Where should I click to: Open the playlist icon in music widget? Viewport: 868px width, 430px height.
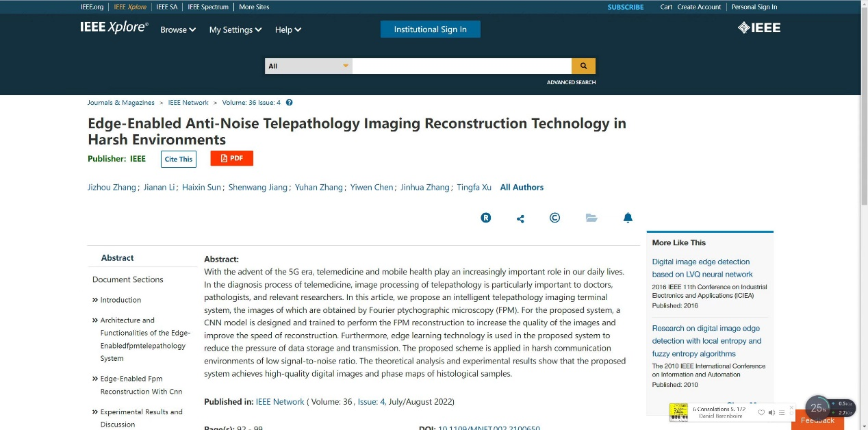point(782,413)
